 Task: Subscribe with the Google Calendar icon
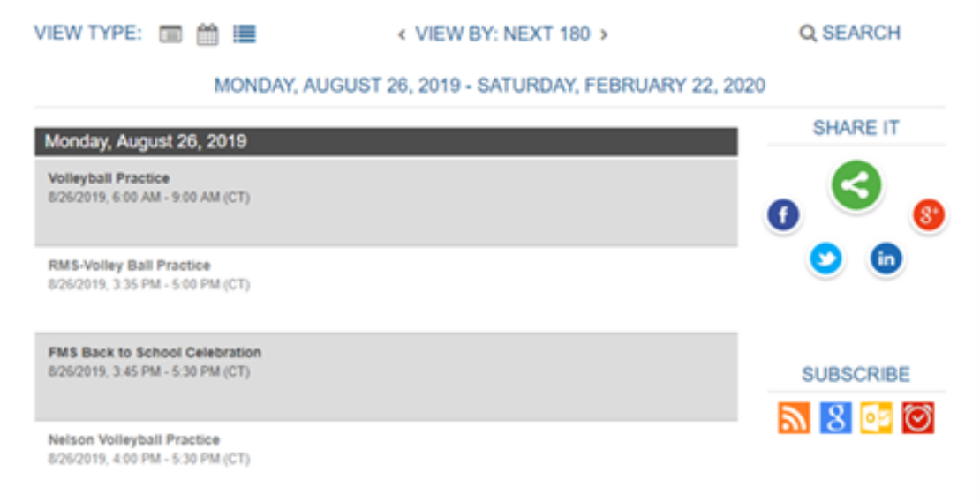835,418
